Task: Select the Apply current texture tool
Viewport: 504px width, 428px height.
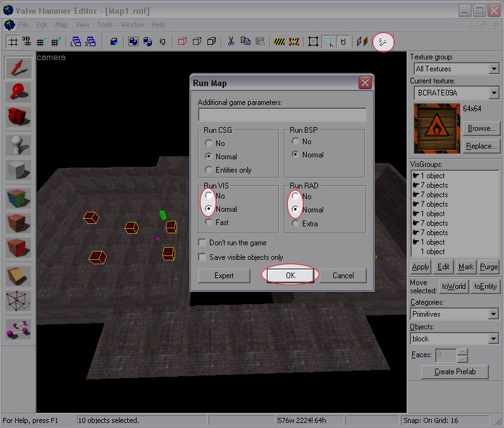Action: [18, 223]
